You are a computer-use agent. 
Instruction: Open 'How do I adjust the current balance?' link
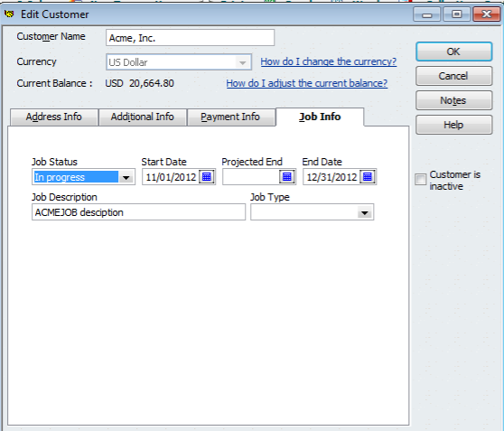(306, 83)
